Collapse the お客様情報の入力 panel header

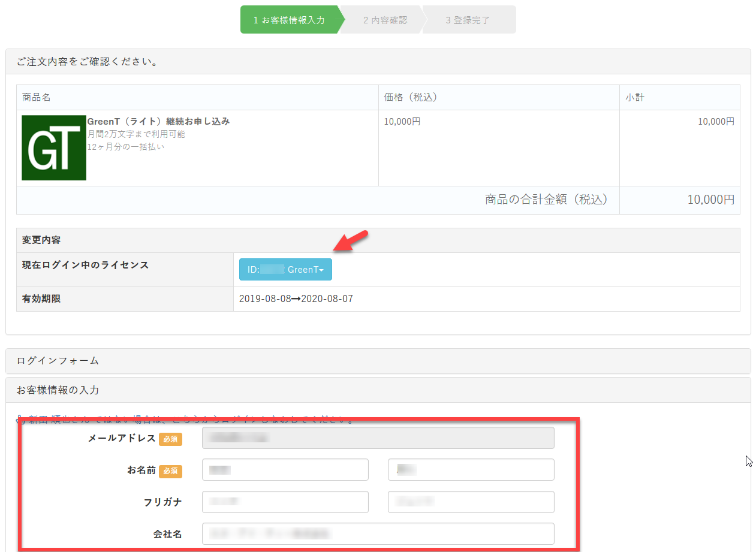[58, 390]
